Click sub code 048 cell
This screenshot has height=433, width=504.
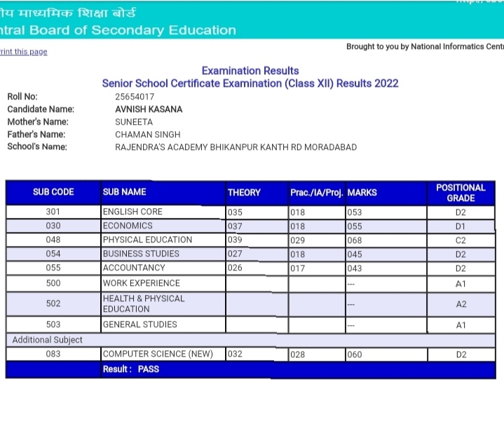53,240
